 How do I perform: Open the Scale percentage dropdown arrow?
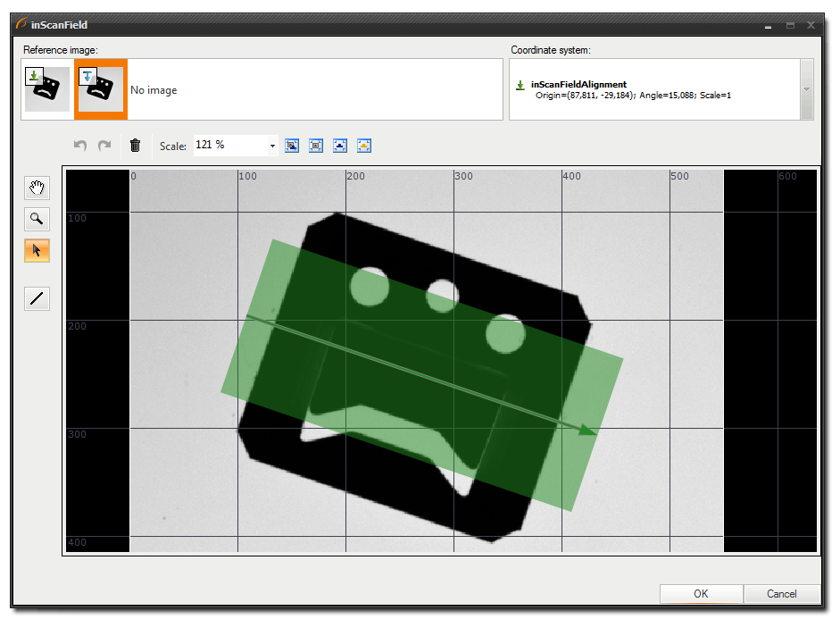coord(272,146)
